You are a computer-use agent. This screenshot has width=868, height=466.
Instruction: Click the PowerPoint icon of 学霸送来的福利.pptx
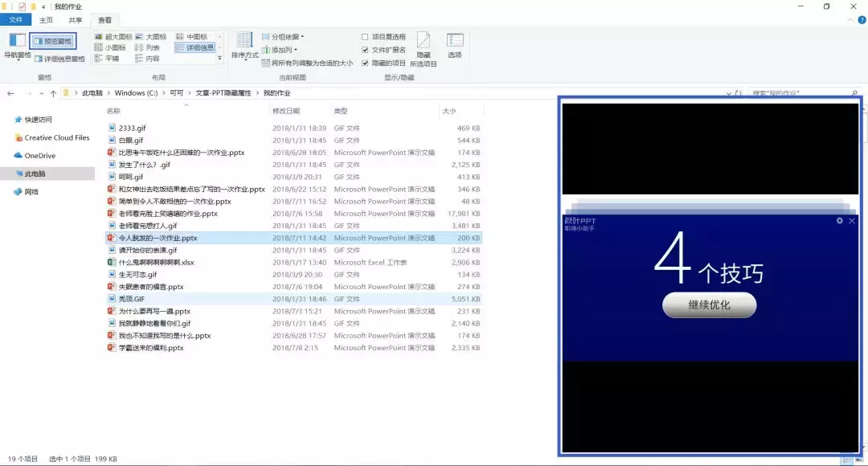111,348
